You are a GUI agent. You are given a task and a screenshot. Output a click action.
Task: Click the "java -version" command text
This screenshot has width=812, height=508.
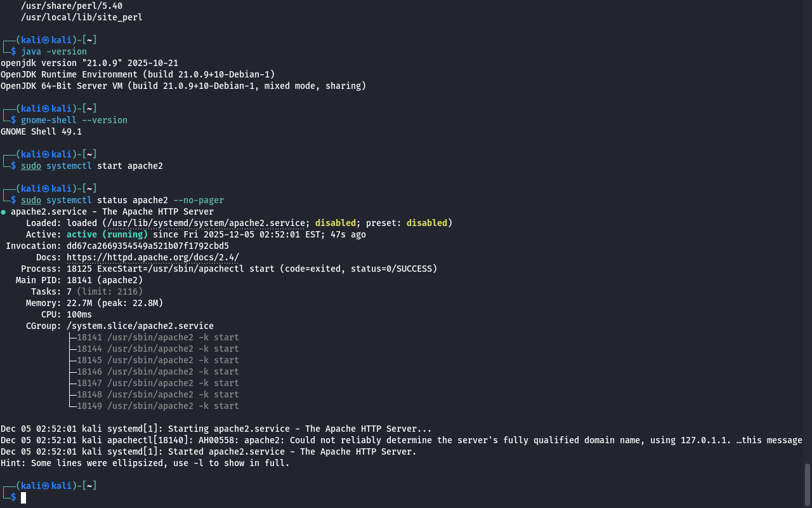click(x=54, y=51)
